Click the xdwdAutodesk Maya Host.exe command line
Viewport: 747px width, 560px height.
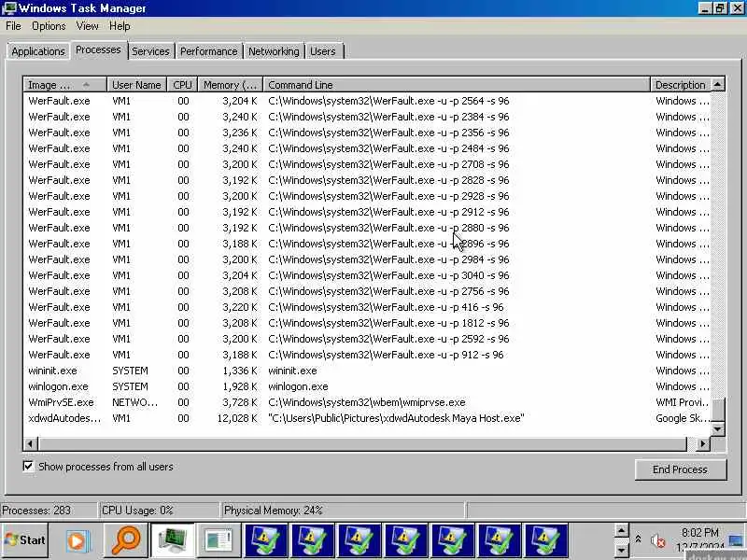click(396, 418)
